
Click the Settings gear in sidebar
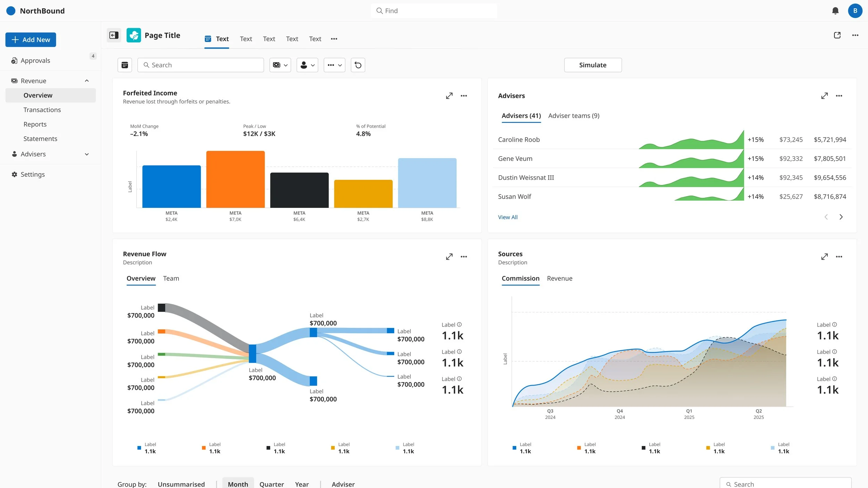[14, 175]
